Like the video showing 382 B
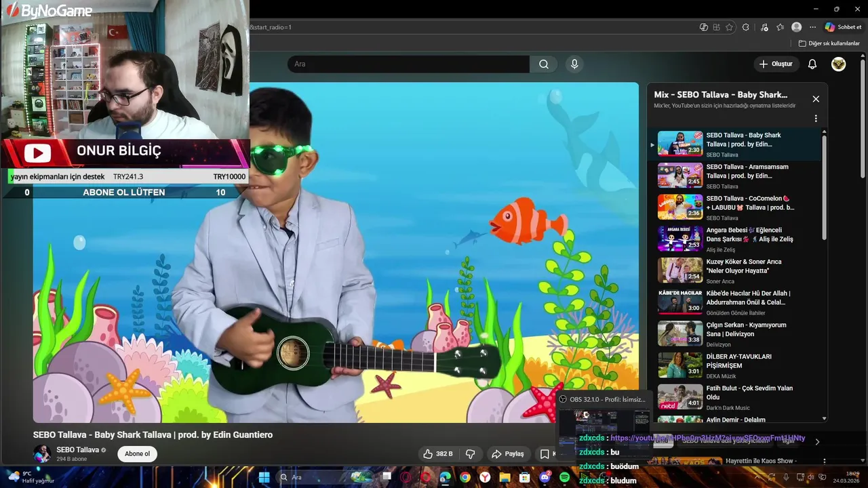This screenshot has width=868, height=488. click(x=438, y=453)
